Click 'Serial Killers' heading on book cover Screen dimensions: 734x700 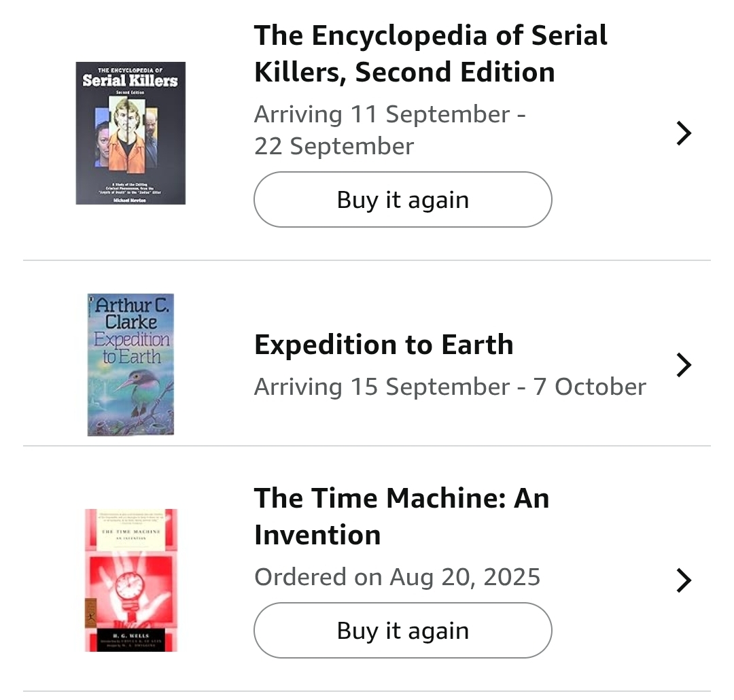(x=130, y=81)
